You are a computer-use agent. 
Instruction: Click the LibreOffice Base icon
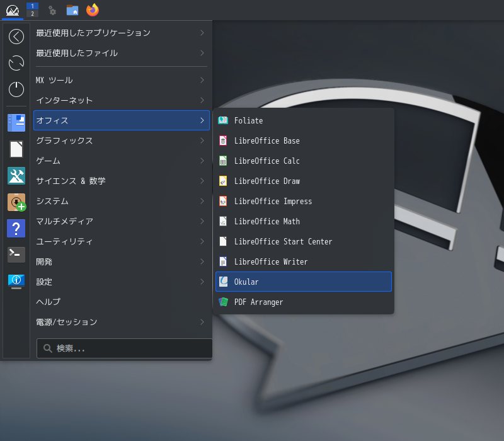[x=223, y=140]
